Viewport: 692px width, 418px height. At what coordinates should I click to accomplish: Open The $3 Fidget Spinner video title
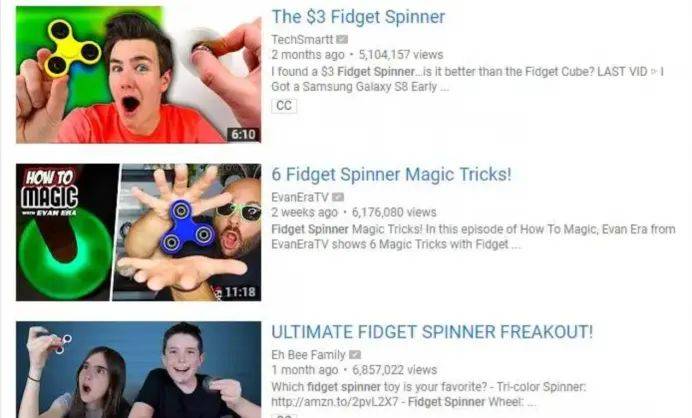[358, 17]
